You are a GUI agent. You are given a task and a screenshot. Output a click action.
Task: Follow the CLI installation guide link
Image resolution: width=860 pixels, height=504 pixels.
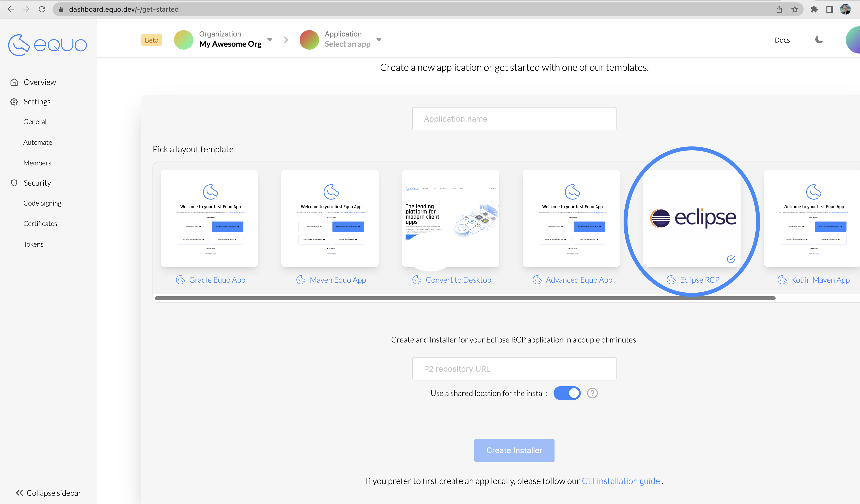(620, 481)
